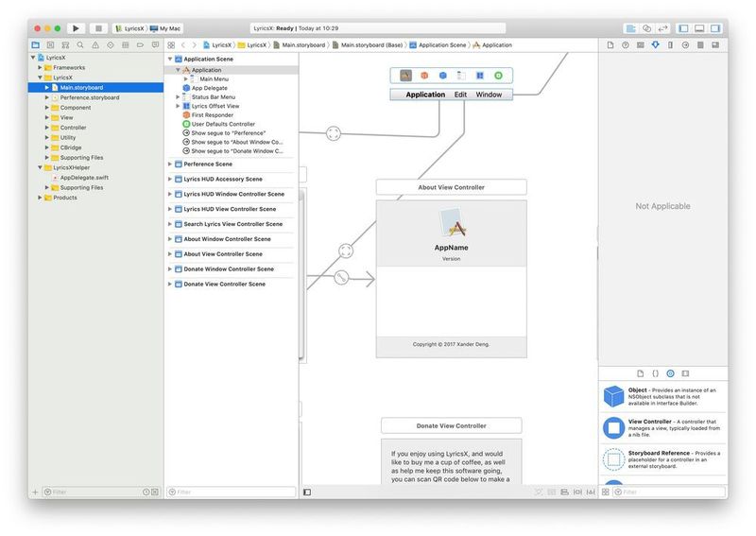The image size is (756, 536).
Task: Open AppDelegate.swift
Action: tap(84, 178)
